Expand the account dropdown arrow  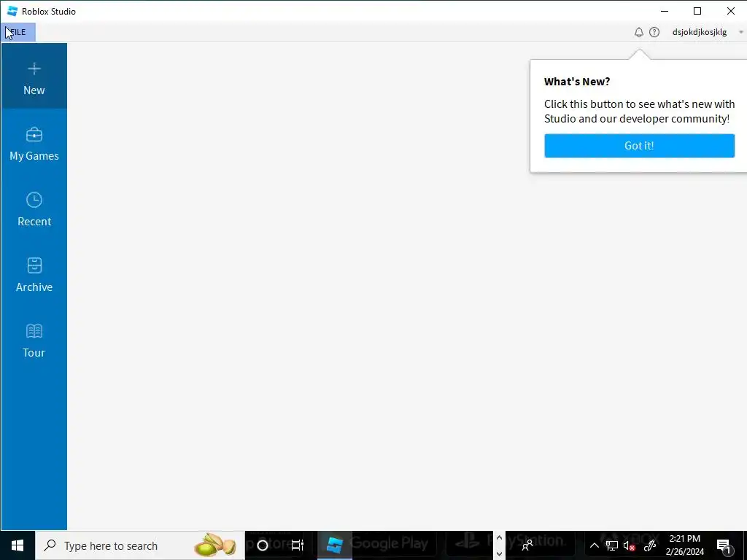coord(741,32)
